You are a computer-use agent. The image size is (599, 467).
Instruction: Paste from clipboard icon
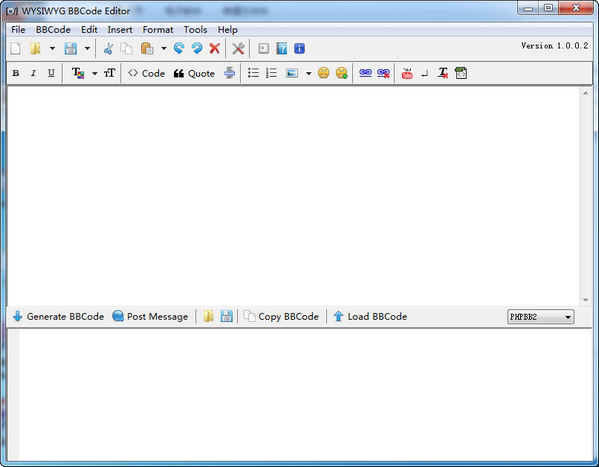click(147, 49)
